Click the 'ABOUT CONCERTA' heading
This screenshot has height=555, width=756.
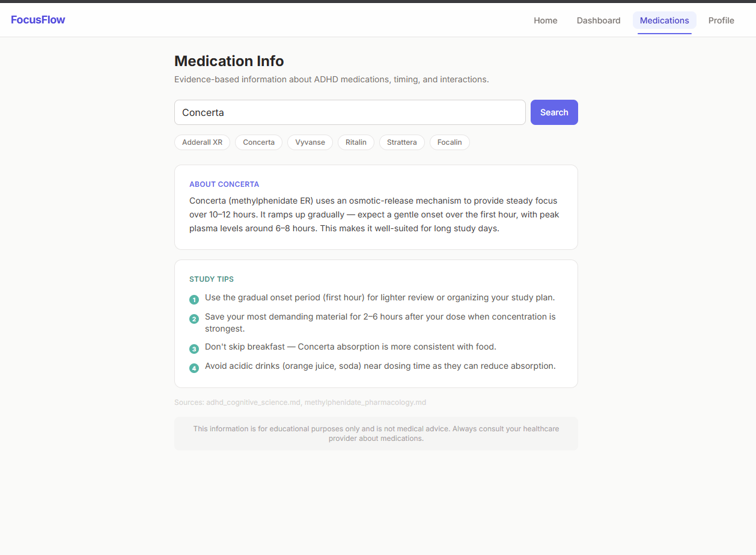click(x=224, y=184)
